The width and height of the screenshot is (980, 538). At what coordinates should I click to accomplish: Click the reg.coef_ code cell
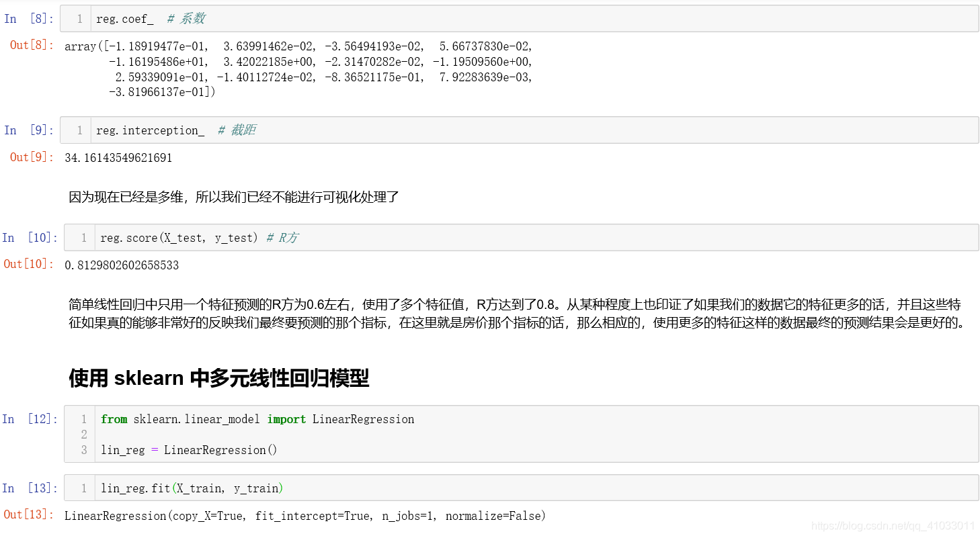coord(519,19)
